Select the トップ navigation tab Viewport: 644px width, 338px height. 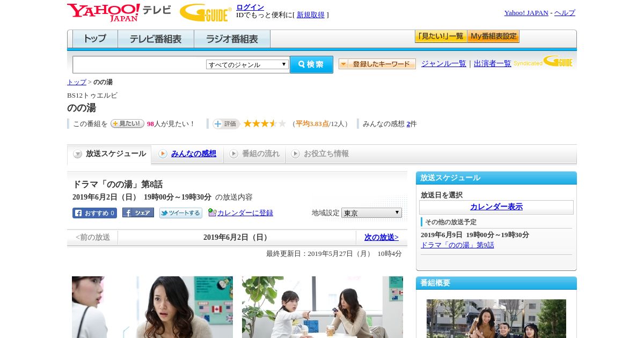click(95, 39)
